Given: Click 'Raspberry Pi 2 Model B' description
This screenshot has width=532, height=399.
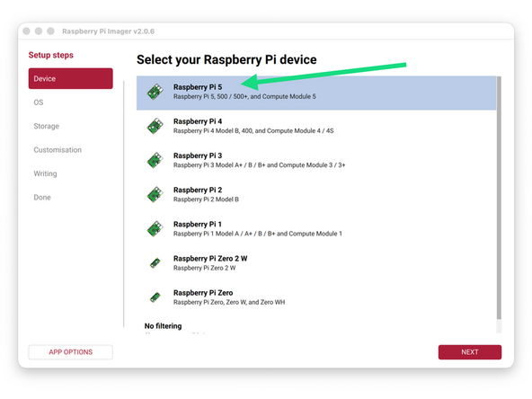Looking at the screenshot, I should coord(206,199).
